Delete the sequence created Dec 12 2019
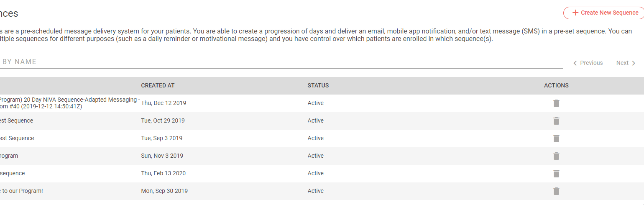The image size is (644, 205). [556, 103]
